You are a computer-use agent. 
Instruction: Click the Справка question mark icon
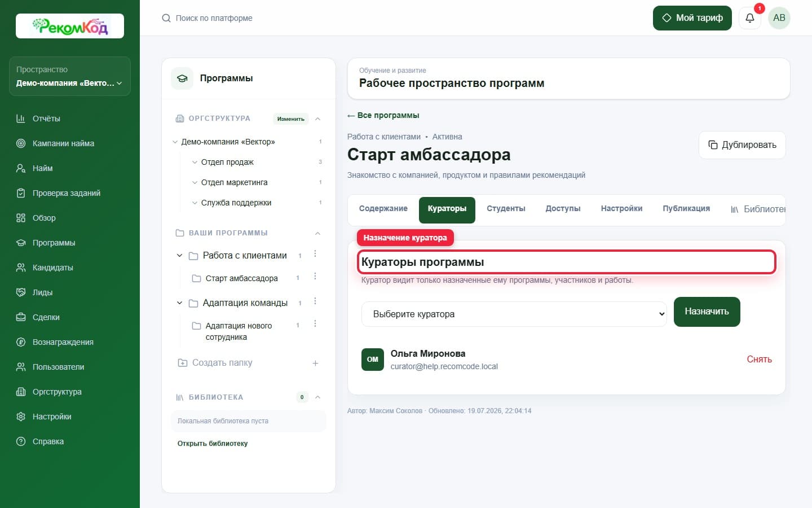tap(21, 441)
